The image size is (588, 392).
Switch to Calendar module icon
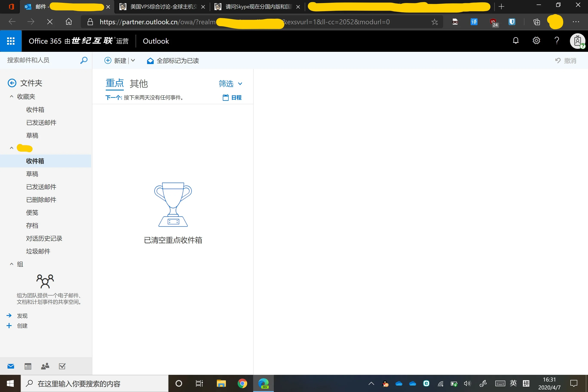[28, 366]
